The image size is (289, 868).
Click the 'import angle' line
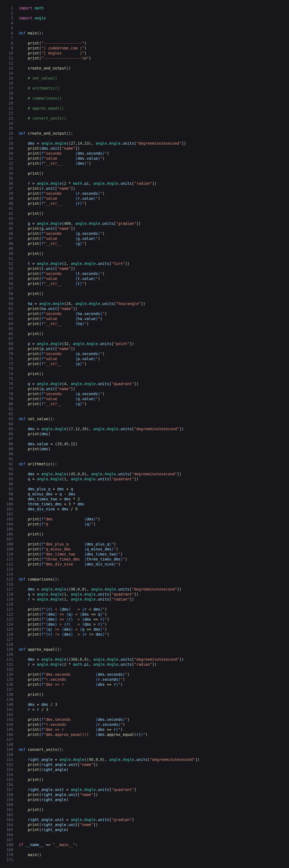[x=32, y=18]
